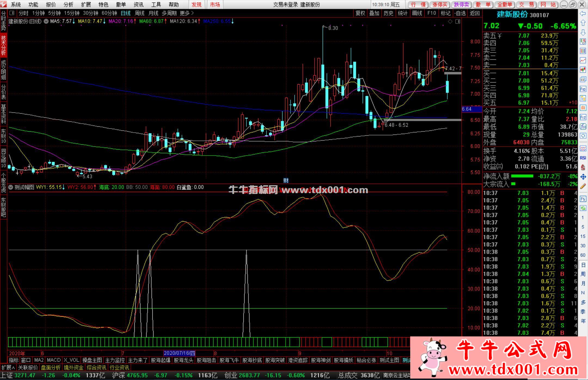Click the RSI indicator icon
The height and width of the screenshot is (380, 588).
(583, 158)
